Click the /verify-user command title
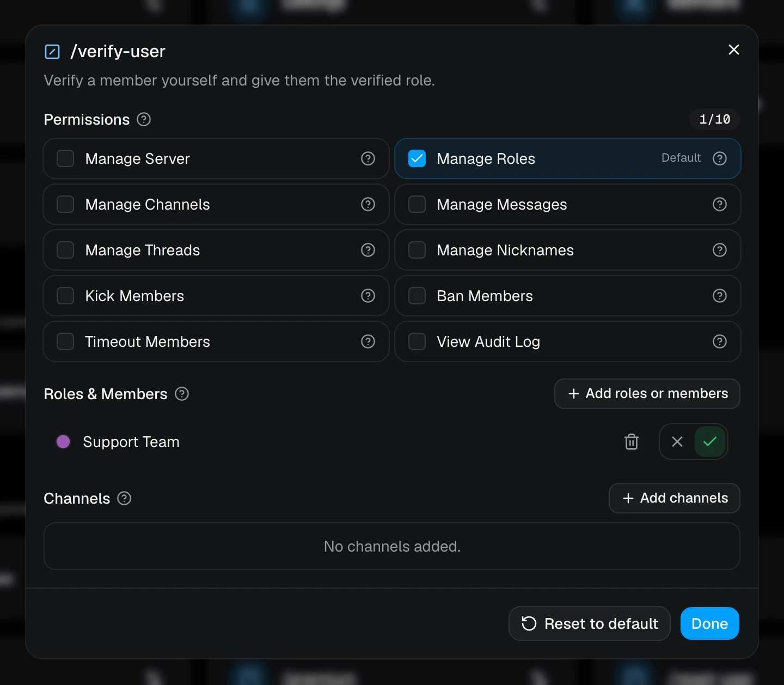Screen dimensions: 784x685 118,52
